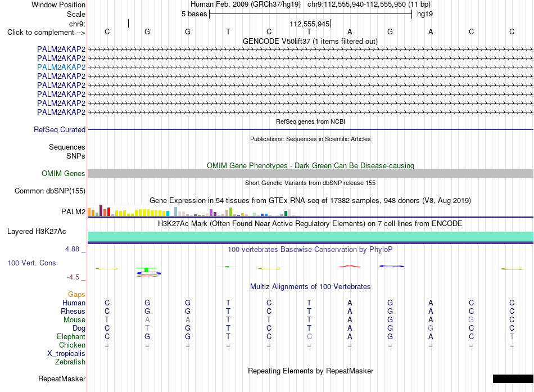Click the 100 Vert. Cons label
The width and height of the screenshot is (534, 392).
point(31,263)
